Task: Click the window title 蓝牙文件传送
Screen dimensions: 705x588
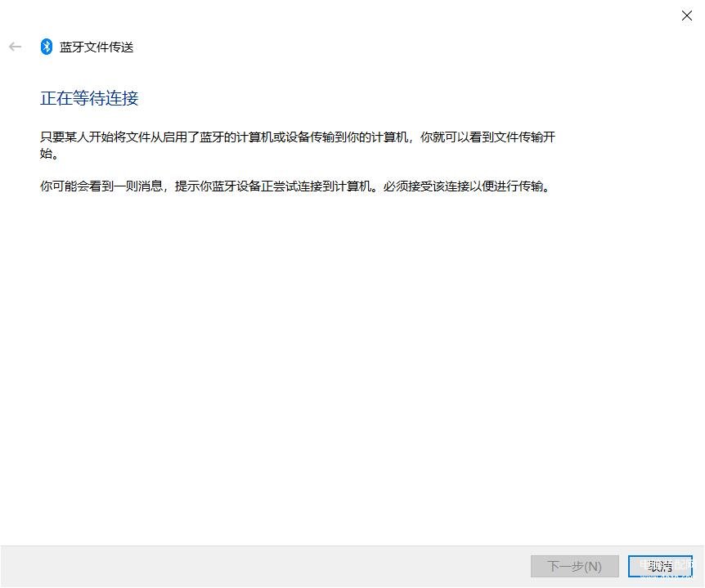Action: [97, 47]
